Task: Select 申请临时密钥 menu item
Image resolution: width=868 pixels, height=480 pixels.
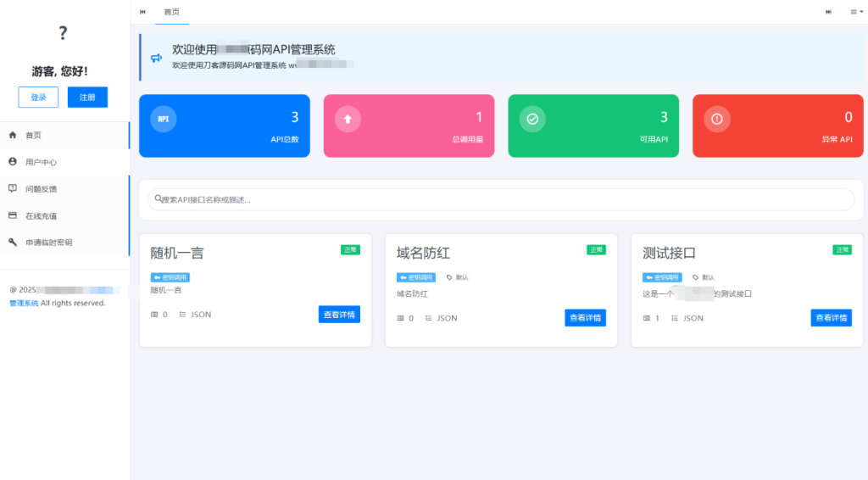Action: click(x=64, y=243)
